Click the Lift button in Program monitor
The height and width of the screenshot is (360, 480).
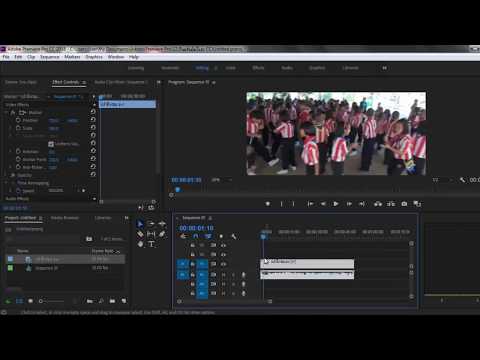[378, 204]
